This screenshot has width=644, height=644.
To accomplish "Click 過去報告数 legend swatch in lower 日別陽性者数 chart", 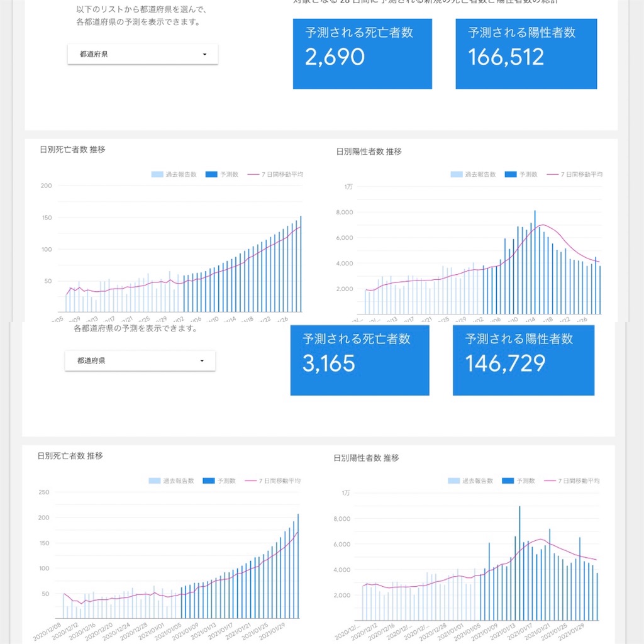I will (454, 481).
